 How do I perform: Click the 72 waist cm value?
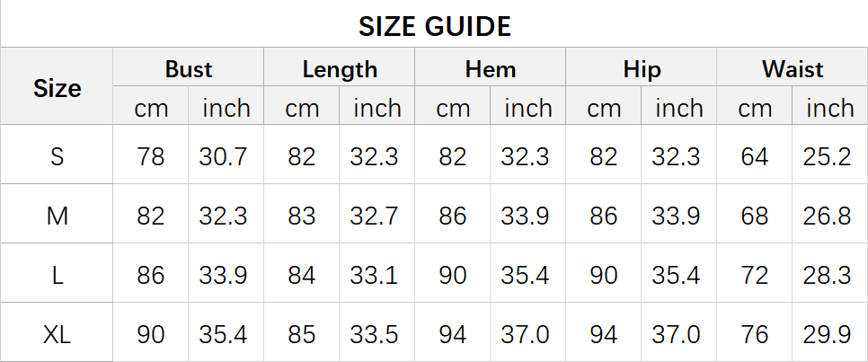(755, 275)
